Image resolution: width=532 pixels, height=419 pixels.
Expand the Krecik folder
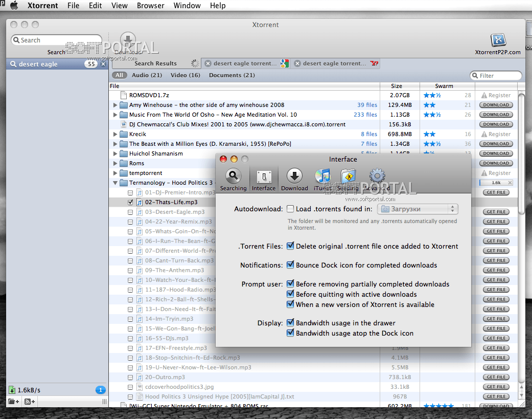(115, 134)
